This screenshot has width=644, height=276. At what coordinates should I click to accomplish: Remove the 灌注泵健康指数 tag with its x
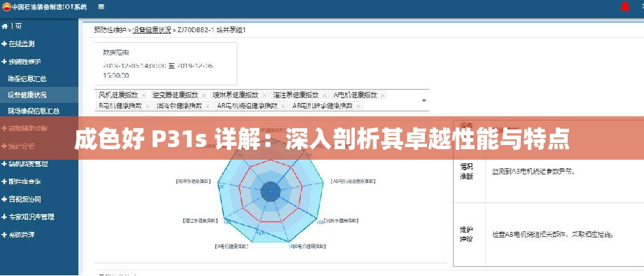point(325,95)
